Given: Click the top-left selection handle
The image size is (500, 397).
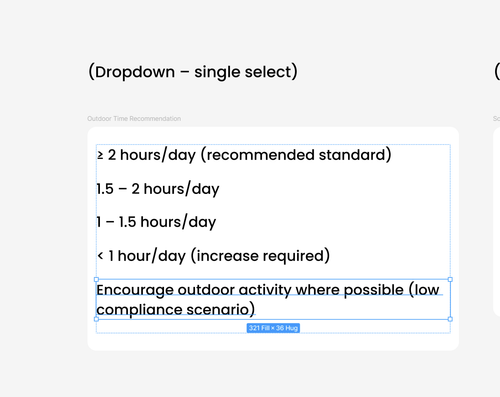Looking at the screenshot, I should [96, 279].
